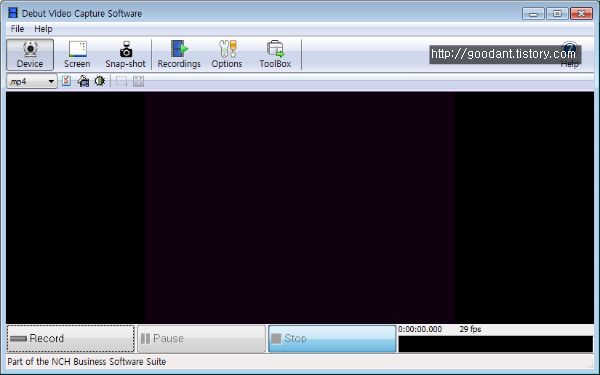Image resolution: width=600 pixels, height=375 pixels.
Task: Click the Pause button
Action: point(201,338)
